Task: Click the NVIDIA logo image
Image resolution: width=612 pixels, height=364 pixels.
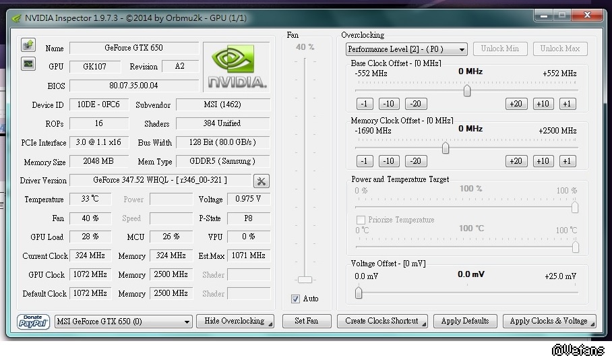Action: [237, 67]
